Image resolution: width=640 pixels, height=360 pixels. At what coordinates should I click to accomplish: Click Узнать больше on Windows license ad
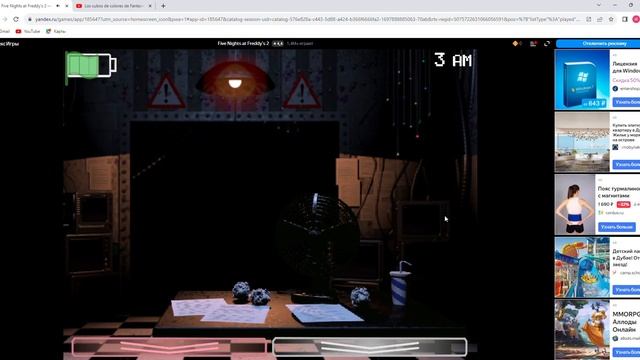(626, 102)
